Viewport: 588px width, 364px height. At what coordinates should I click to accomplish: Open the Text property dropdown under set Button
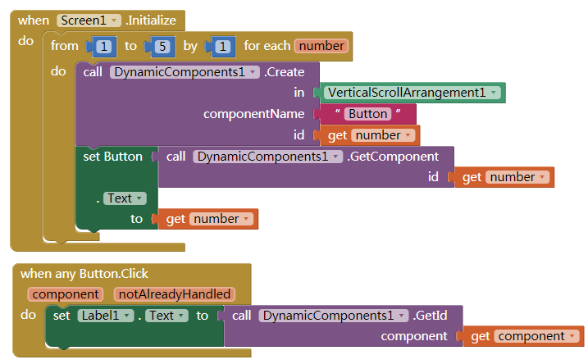pos(125,198)
